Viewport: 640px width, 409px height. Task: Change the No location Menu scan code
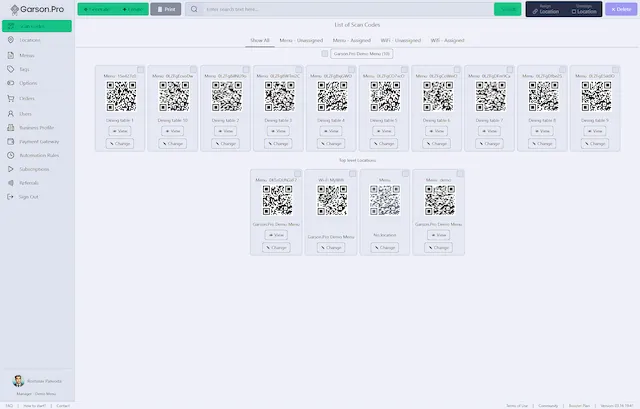[x=384, y=248]
